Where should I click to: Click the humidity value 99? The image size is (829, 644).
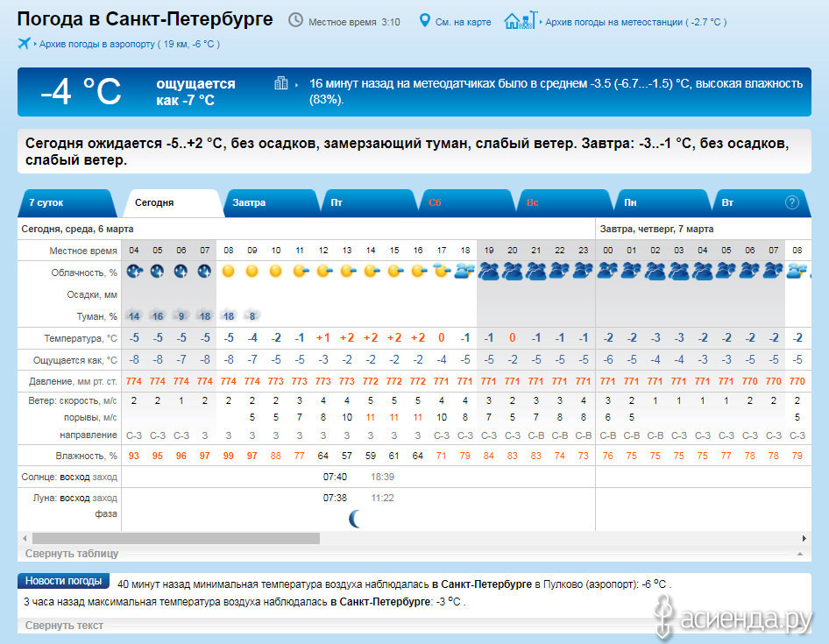[x=229, y=456]
